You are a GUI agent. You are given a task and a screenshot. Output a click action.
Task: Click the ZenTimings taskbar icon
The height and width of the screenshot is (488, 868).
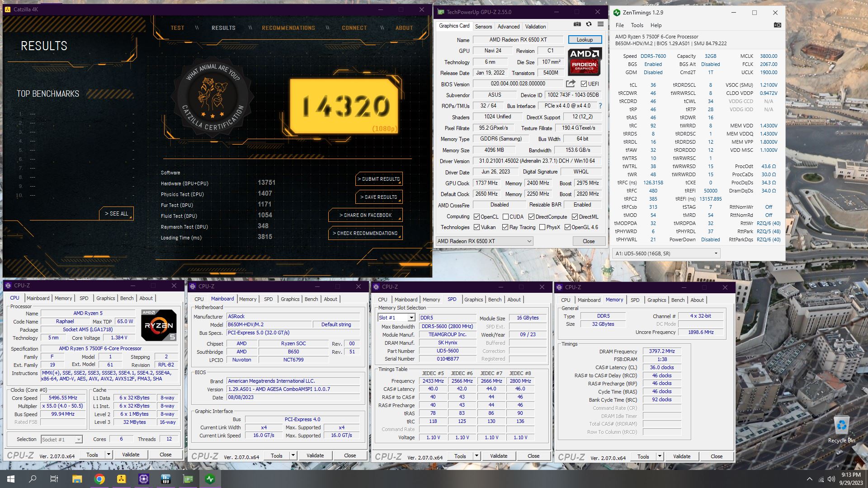pyautogui.click(x=210, y=479)
